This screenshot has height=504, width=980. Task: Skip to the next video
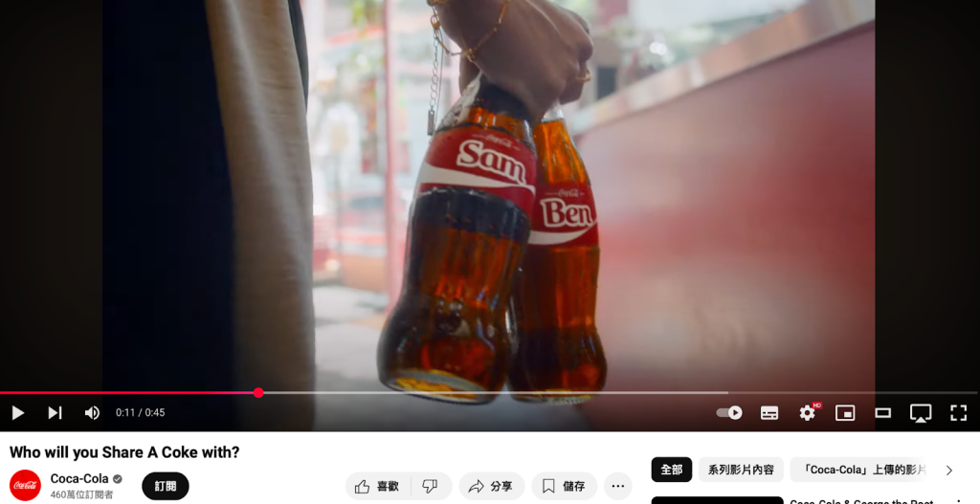pyautogui.click(x=55, y=413)
